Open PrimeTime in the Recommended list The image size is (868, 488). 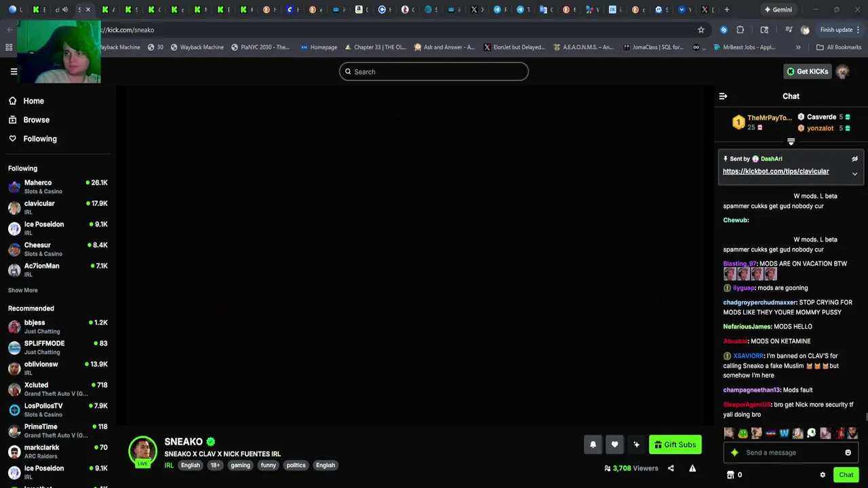58,430
